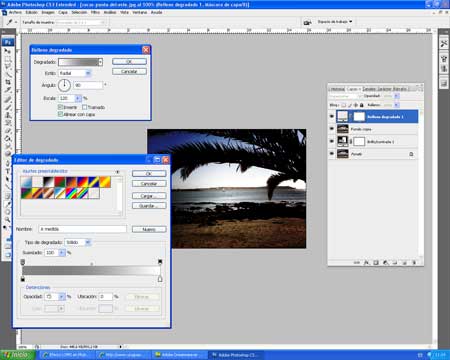Open the Tipo de degradado dropdown
Image resolution: width=450 pixels, height=360 pixels.
coord(78,242)
